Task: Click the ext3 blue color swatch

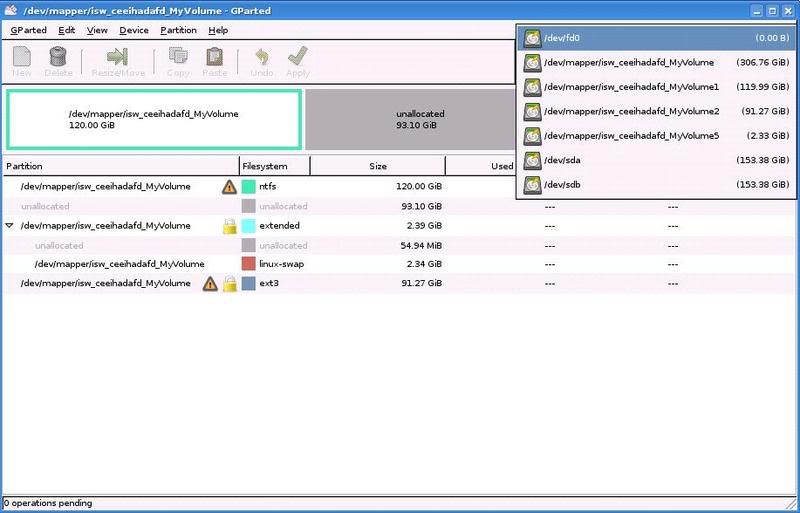Action: pos(248,283)
